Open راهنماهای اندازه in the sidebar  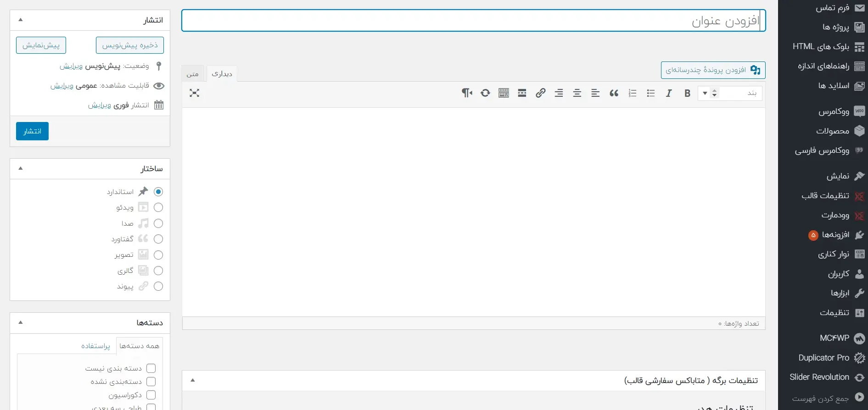[823, 66]
